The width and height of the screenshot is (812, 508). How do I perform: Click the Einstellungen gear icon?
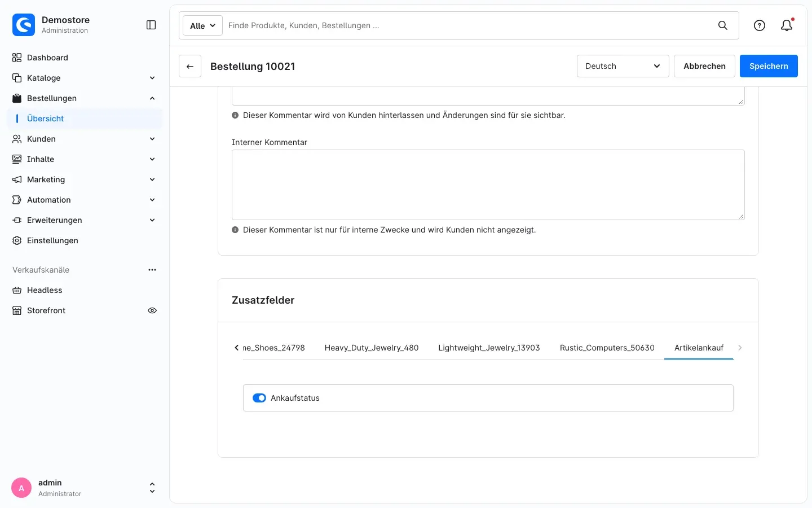(17, 240)
